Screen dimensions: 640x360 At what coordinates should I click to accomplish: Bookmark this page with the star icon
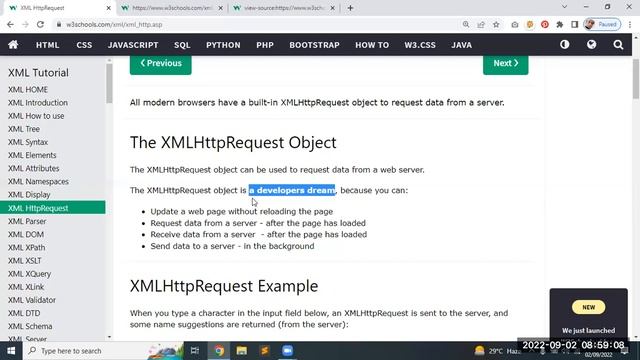[x=496, y=24]
